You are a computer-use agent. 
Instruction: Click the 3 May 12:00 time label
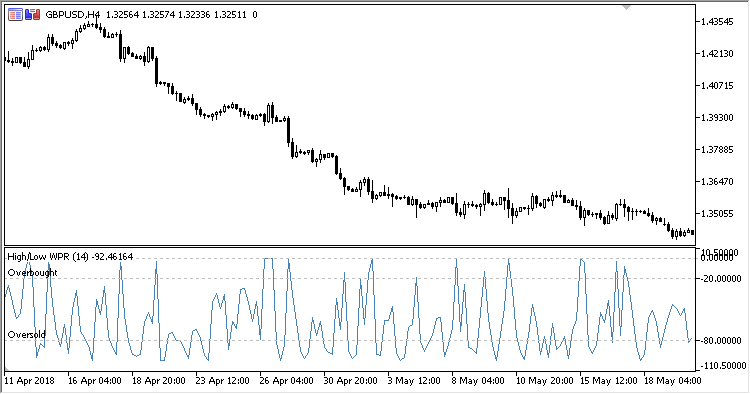click(414, 381)
